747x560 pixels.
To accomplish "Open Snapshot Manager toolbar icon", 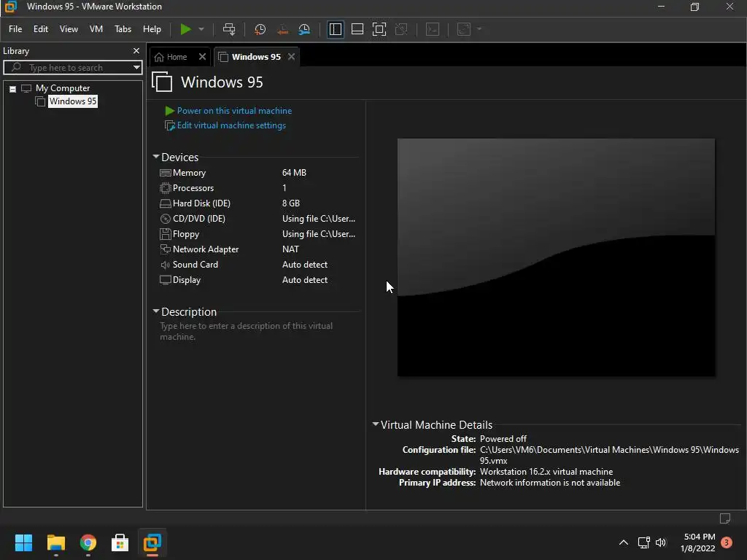I will [x=304, y=29].
